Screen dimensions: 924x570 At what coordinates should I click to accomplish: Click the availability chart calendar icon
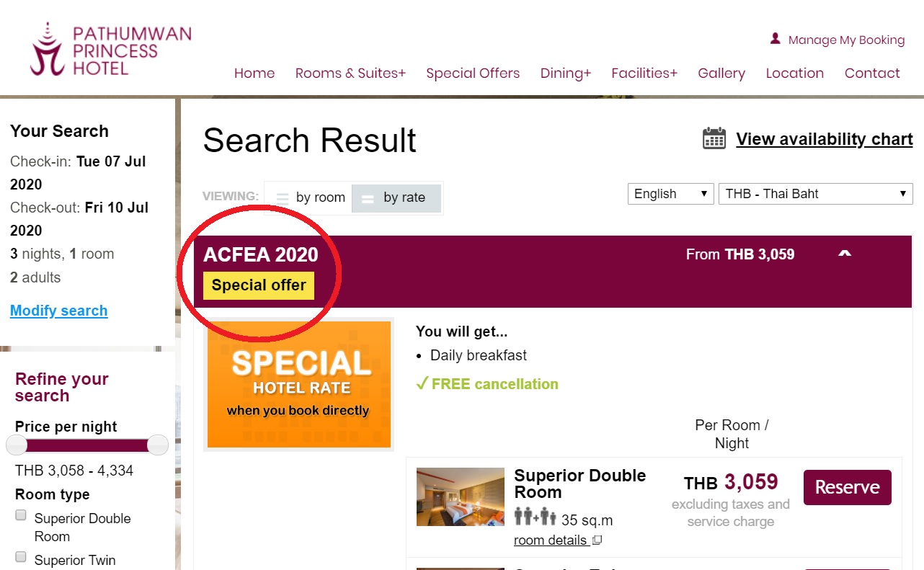[x=714, y=138]
